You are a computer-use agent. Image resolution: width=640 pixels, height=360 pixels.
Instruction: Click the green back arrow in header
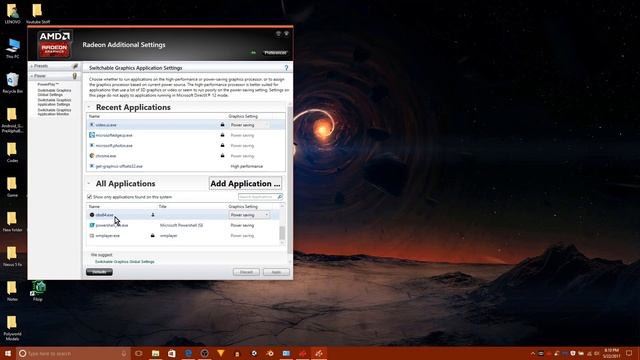253,53
